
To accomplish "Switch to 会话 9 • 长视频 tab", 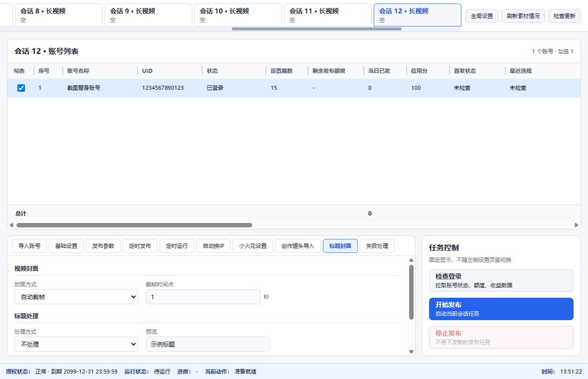I will (x=148, y=15).
